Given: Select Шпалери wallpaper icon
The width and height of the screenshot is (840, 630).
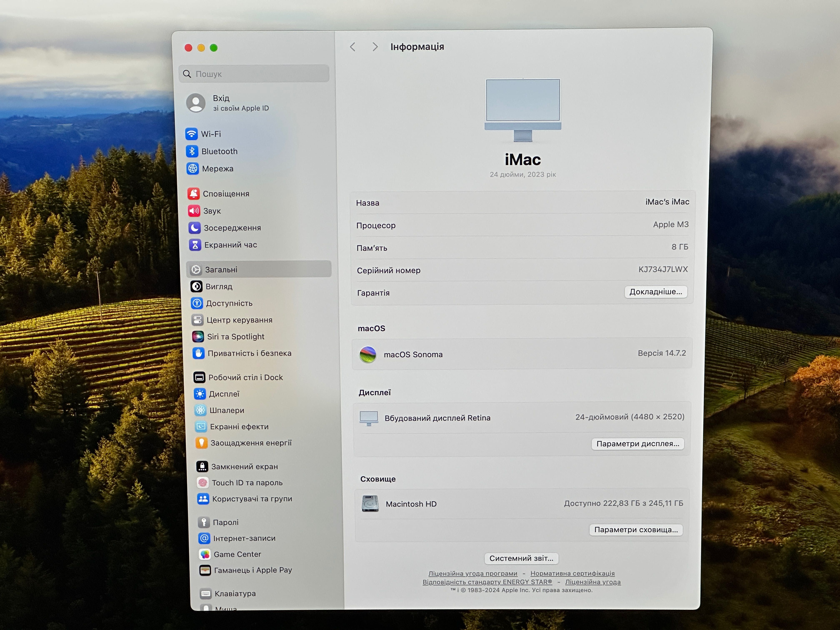Looking at the screenshot, I should click(200, 410).
